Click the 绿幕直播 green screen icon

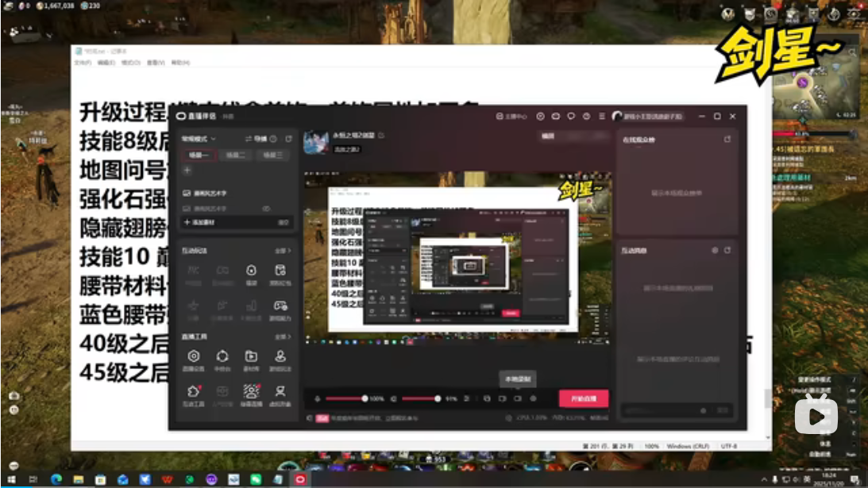tap(251, 392)
